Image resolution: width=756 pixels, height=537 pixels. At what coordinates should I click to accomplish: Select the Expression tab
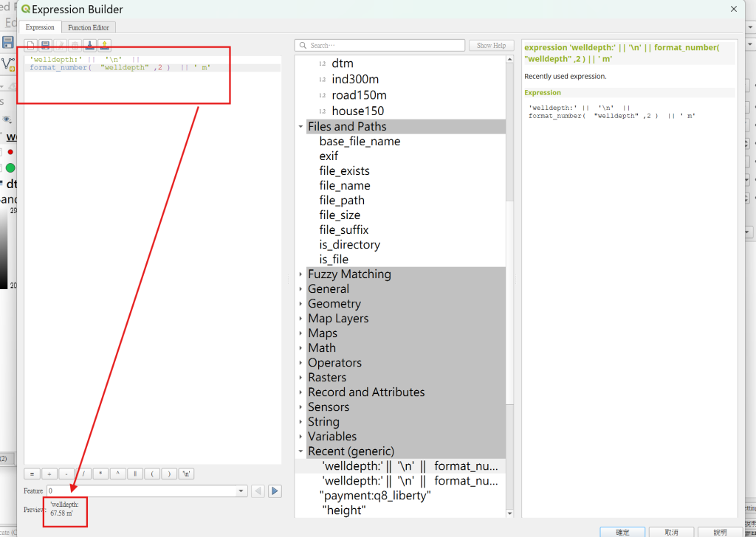[41, 27]
